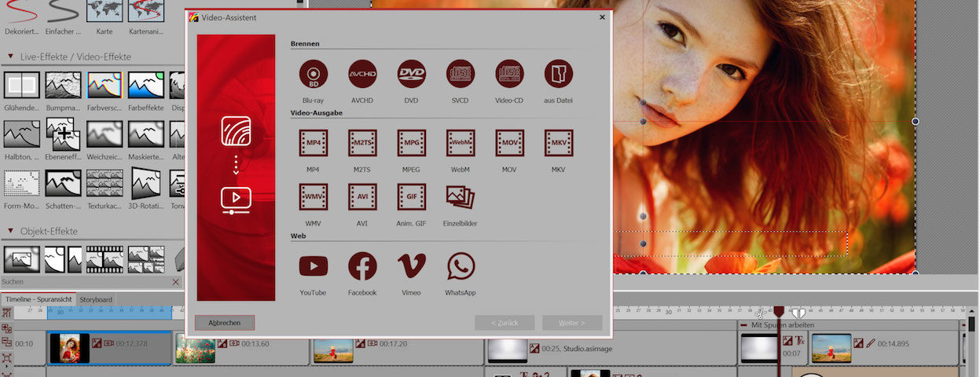Select the Bumpmap effect in toolbox

click(63, 85)
